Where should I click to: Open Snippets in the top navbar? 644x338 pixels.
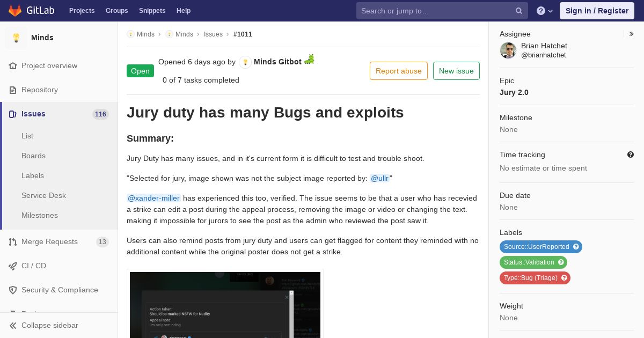[152, 11]
